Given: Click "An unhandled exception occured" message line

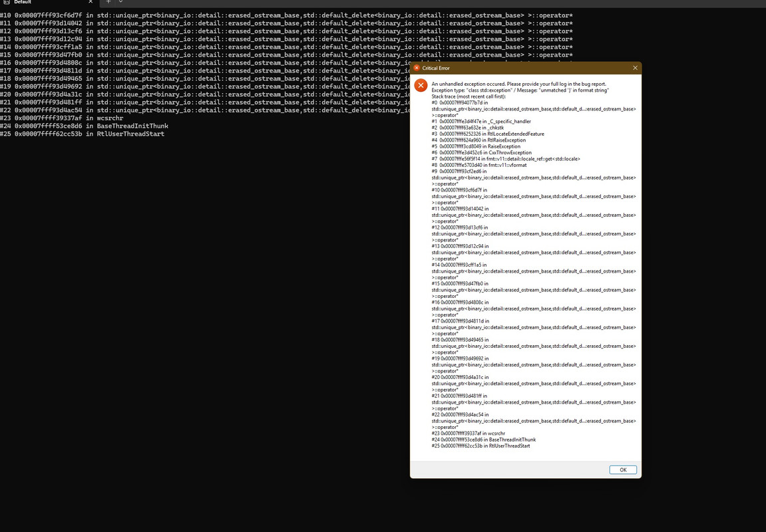Looking at the screenshot, I should (x=519, y=84).
